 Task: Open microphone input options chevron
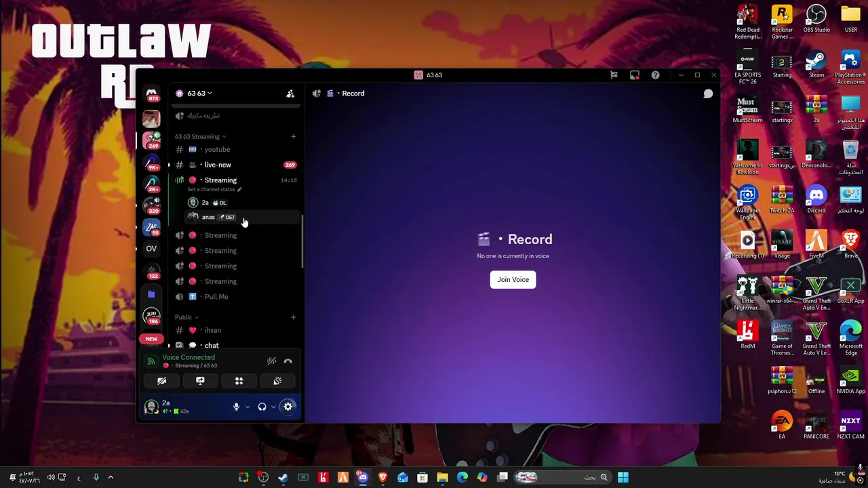(x=248, y=407)
